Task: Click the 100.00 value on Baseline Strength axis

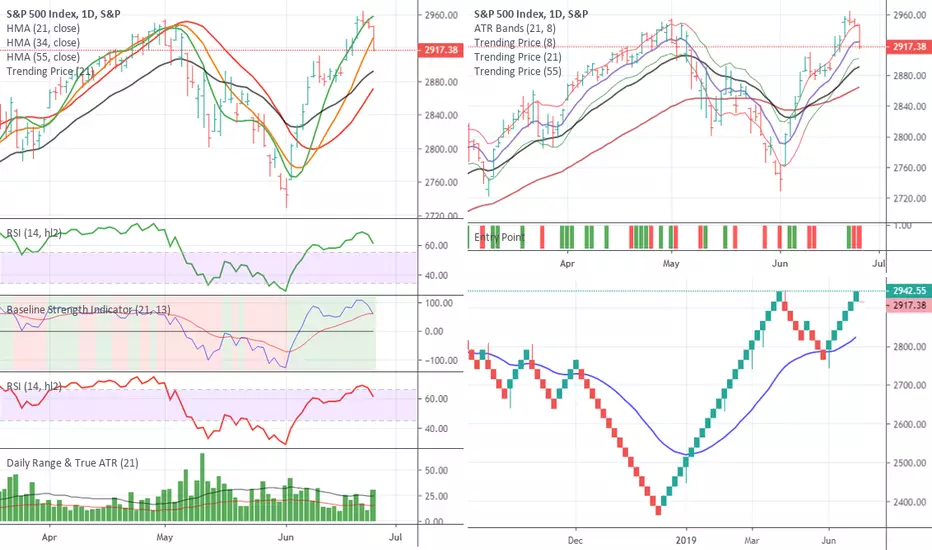Action: pos(440,303)
